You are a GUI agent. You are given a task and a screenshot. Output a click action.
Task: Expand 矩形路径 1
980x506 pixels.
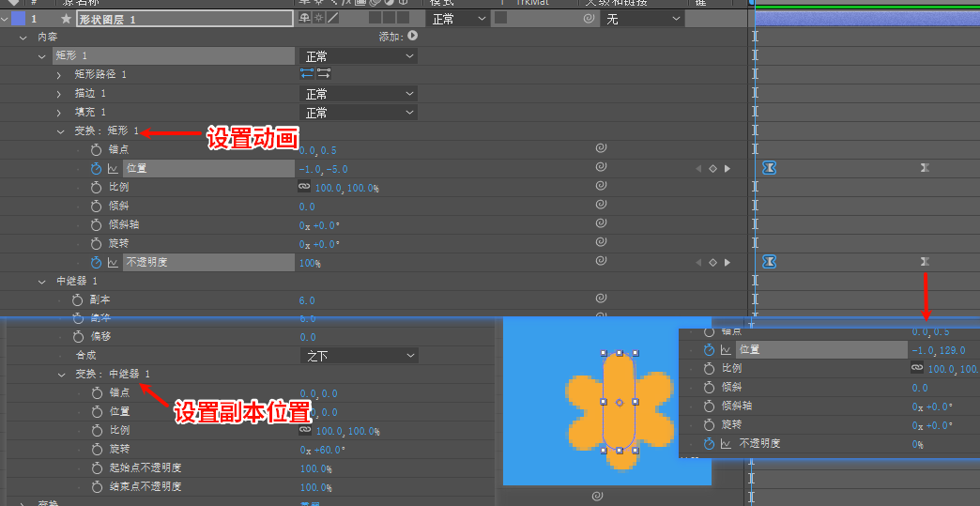[59, 76]
